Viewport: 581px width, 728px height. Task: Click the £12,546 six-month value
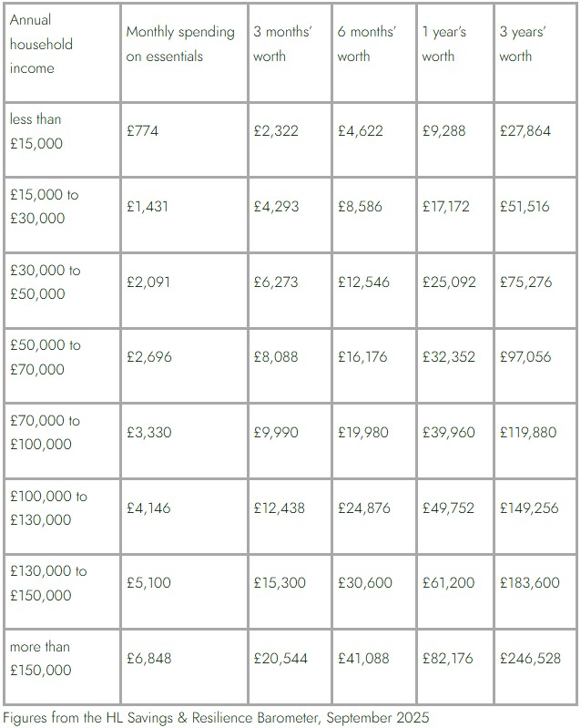click(363, 282)
